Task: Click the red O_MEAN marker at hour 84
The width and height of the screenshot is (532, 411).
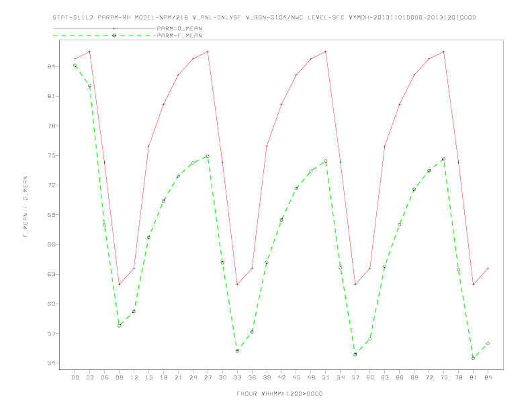Action: point(488,268)
